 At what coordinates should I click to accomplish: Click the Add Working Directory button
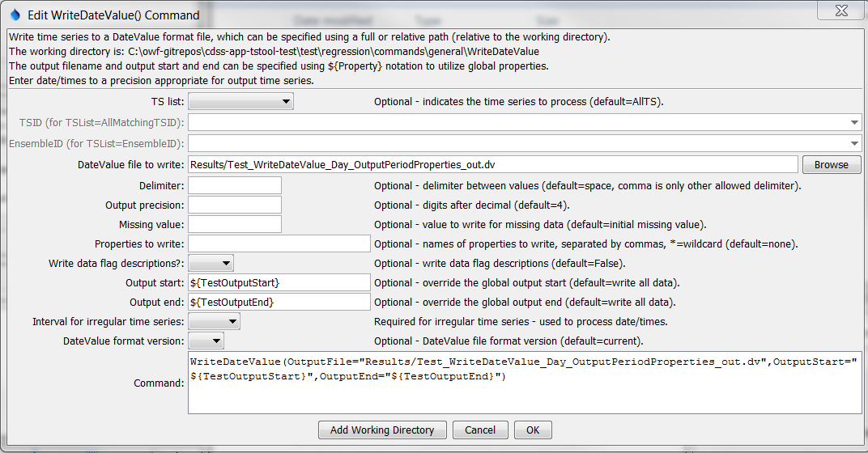[382, 430]
